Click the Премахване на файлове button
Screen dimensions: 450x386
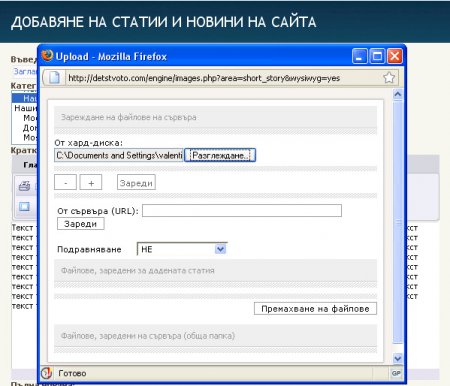point(315,309)
